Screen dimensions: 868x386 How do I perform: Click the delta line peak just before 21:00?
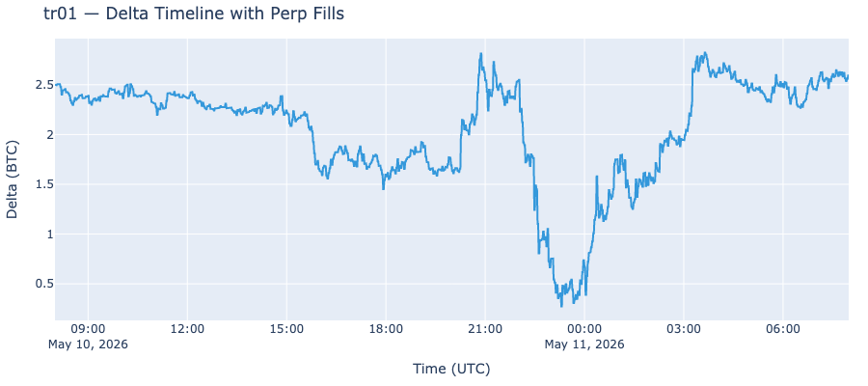[x=480, y=54]
